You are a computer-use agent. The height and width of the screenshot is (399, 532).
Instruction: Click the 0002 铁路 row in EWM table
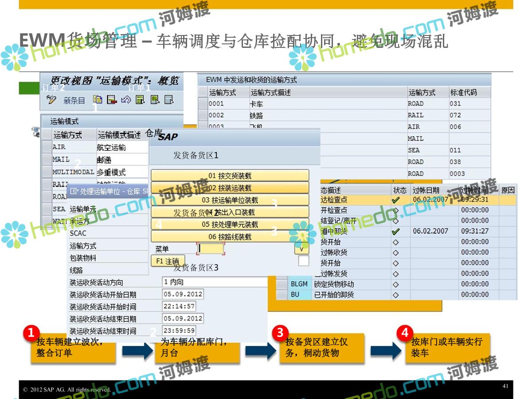pyautogui.click(x=344, y=115)
